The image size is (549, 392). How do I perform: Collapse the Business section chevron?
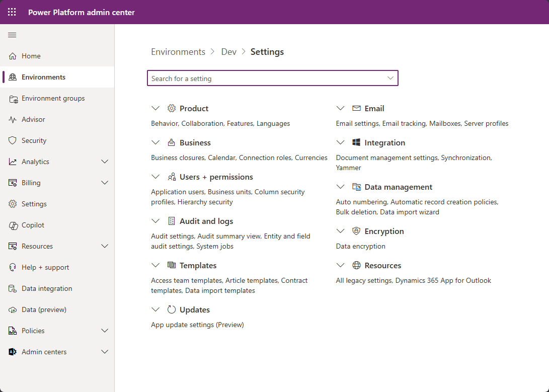155,142
